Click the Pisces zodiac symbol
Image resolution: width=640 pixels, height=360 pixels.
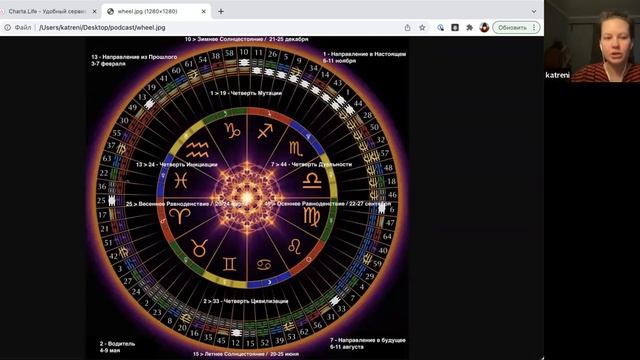click(x=180, y=180)
